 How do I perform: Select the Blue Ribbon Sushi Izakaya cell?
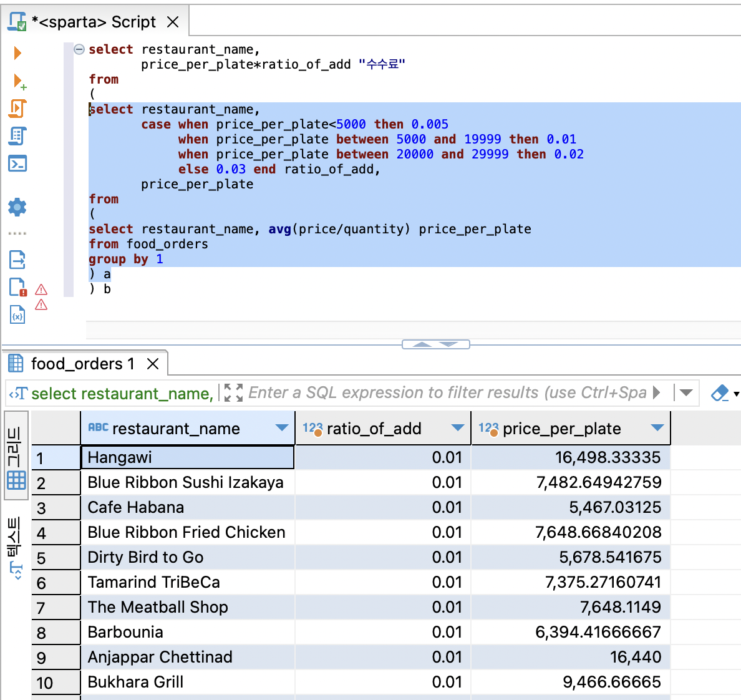click(x=188, y=483)
